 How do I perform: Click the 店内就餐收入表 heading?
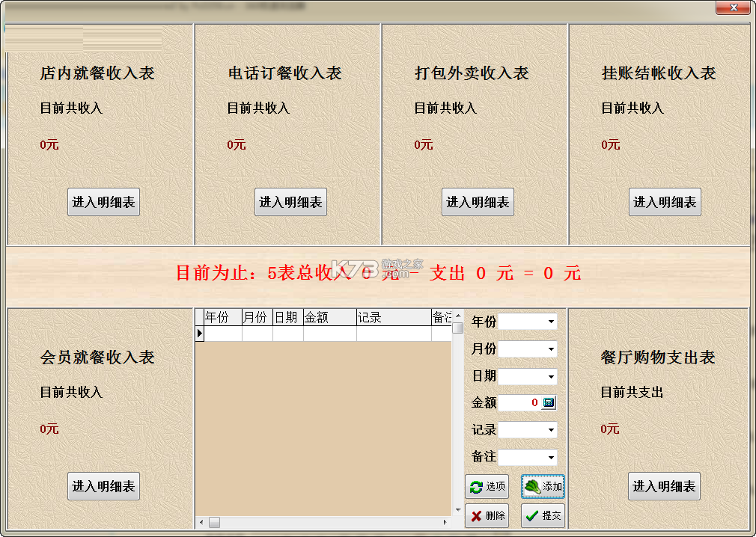point(97,73)
